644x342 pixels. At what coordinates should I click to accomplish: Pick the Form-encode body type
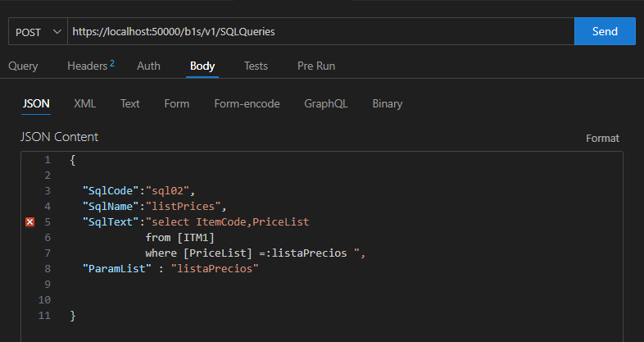[247, 103]
